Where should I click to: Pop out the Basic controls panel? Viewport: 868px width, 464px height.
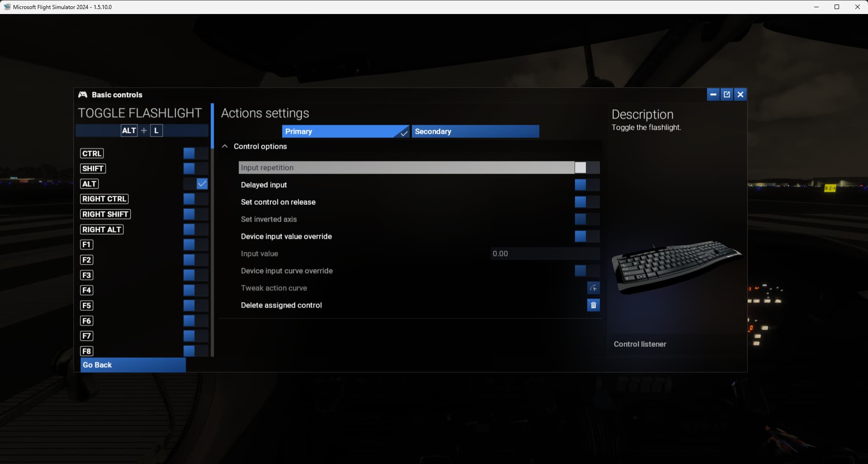pyautogui.click(x=726, y=95)
